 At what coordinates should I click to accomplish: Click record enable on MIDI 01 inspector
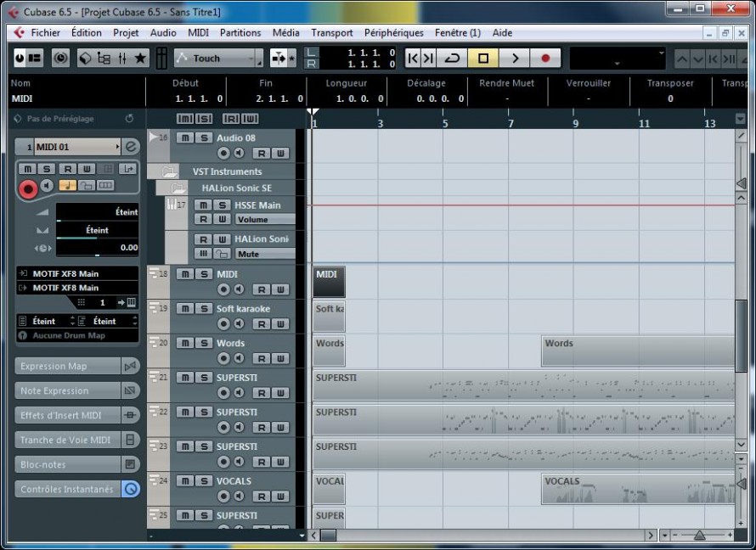28,188
